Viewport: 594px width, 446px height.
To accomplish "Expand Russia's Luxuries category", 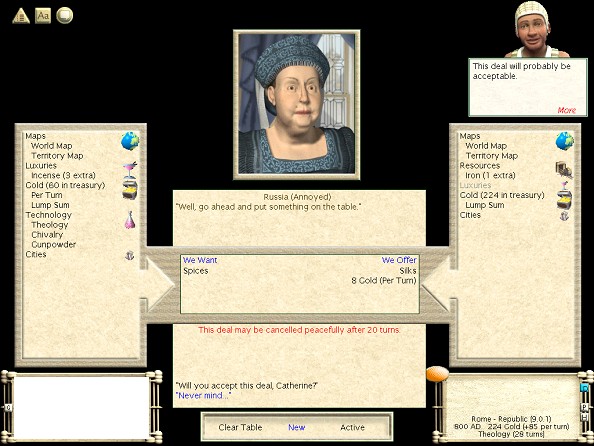I will pyautogui.click(x=41, y=166).
